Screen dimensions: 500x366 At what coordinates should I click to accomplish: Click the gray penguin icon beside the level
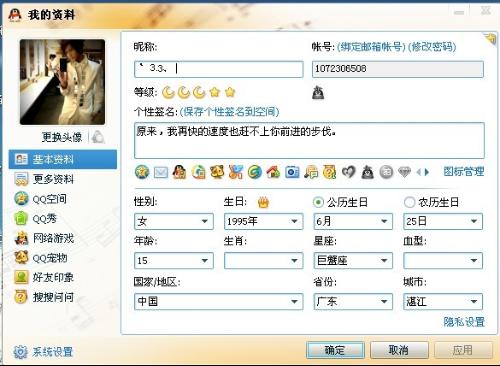[318, 92]
